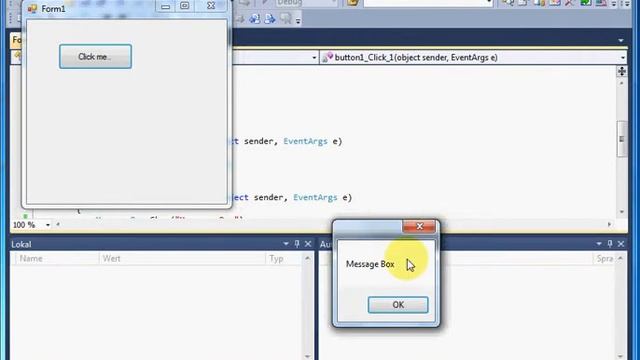640x360 pixels.
Task: Click the code editor horizontal scroll left arrow
Action: (58, 224)
